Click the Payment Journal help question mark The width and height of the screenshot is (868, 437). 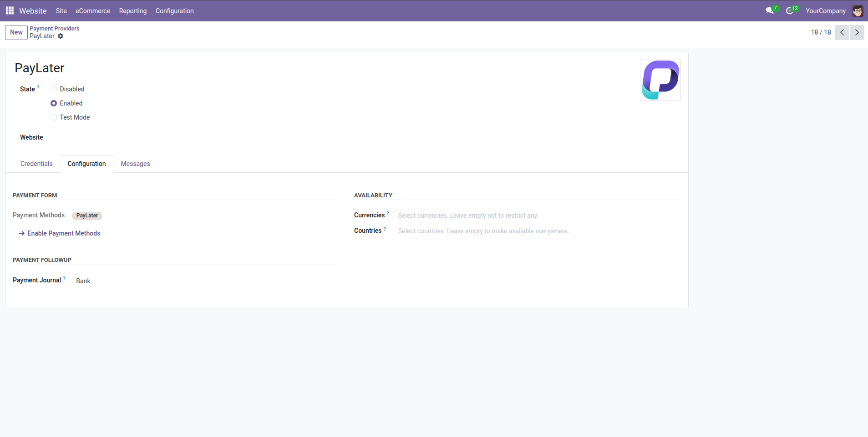click(x=64, y=278)
